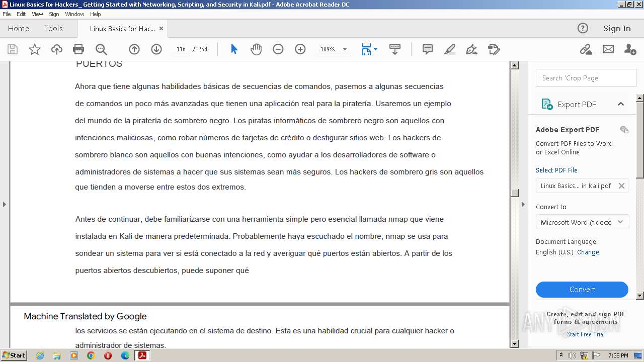Screen dimensions: 644x362
Task: Click the page number field showing 116
Action: tap(181, 49)
